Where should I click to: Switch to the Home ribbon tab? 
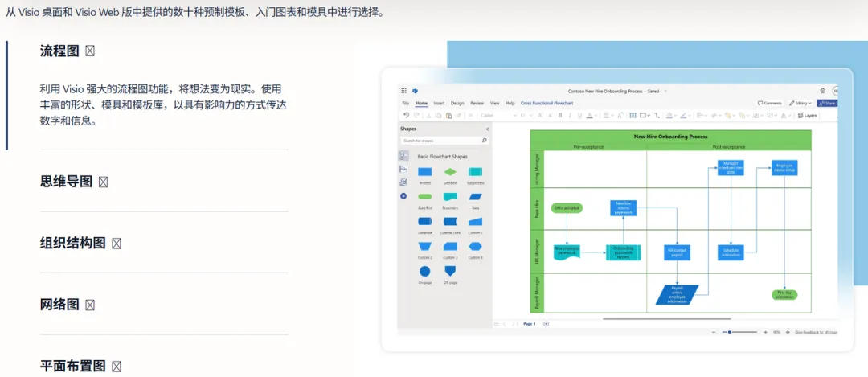pyautogui.click(x=422, y=103)
